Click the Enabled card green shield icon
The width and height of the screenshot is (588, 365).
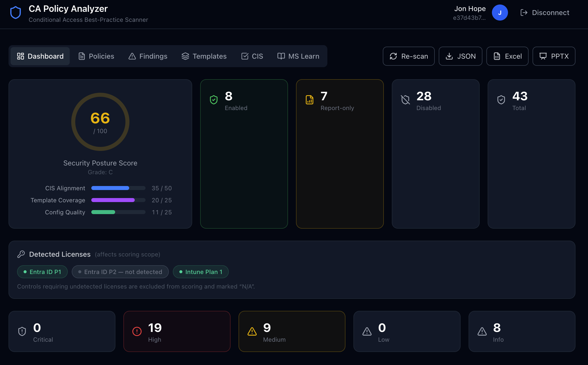coord(214,100)
